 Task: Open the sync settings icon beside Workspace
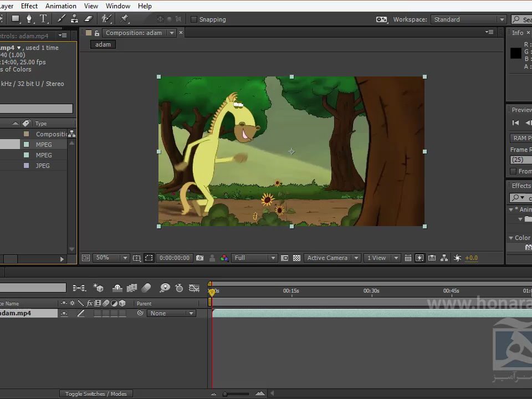(x=381, y=20)
